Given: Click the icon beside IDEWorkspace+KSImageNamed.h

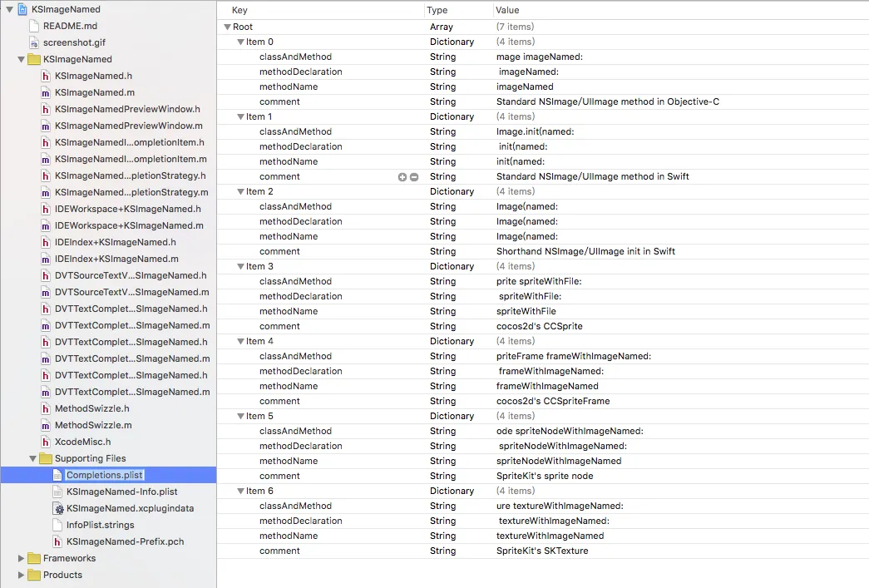Looking at the screenshot, I should point(46,209).
